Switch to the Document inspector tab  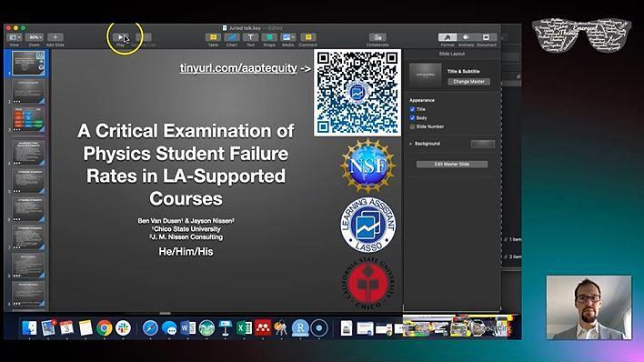(x=486, y=37)
